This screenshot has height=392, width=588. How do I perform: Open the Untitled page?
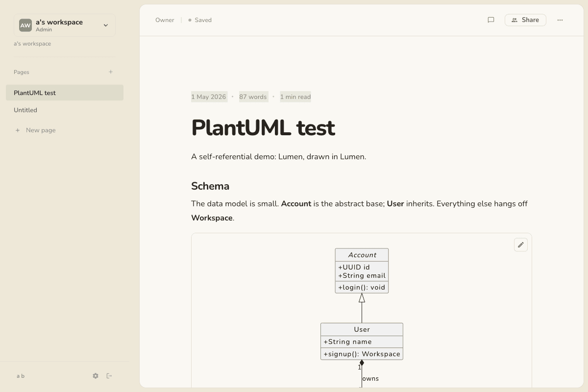pyautogui.click(x=65, y=110)
